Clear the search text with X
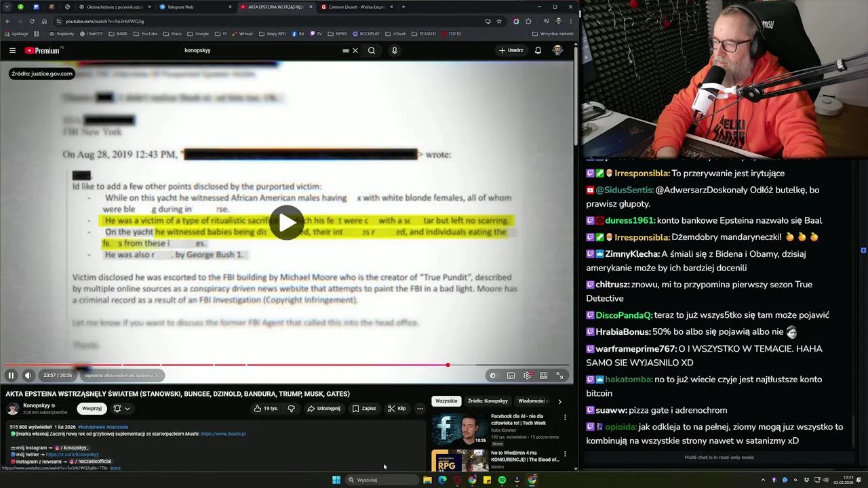This screenshot has width=868, height=488. point(355,50)
